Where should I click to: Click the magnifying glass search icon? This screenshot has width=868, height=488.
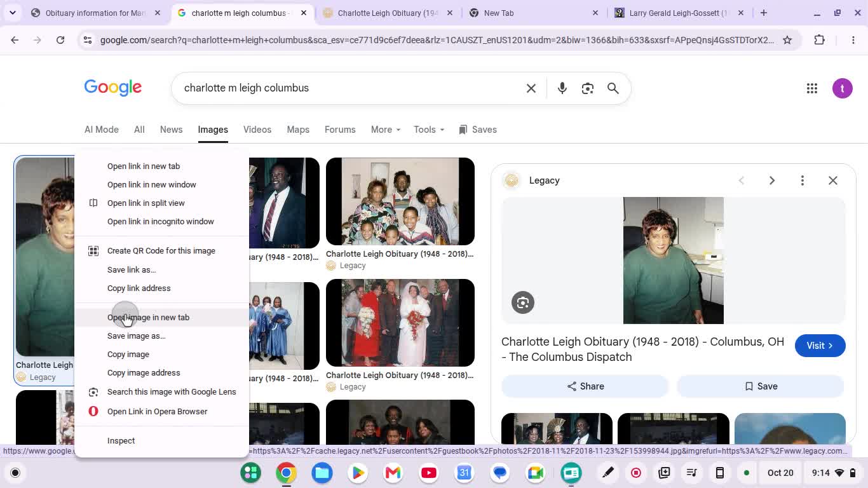click(613, 88)
